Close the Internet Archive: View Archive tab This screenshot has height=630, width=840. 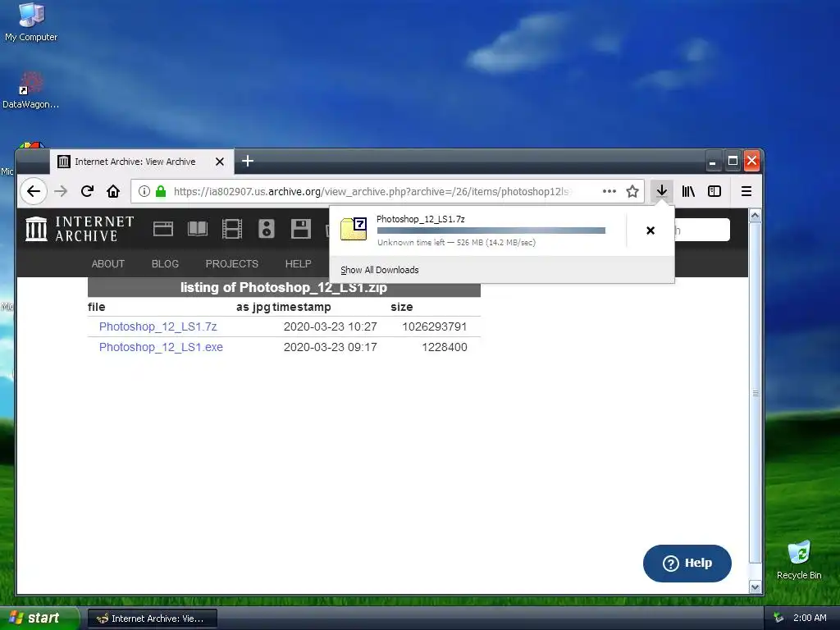click(x=220, y=162)
